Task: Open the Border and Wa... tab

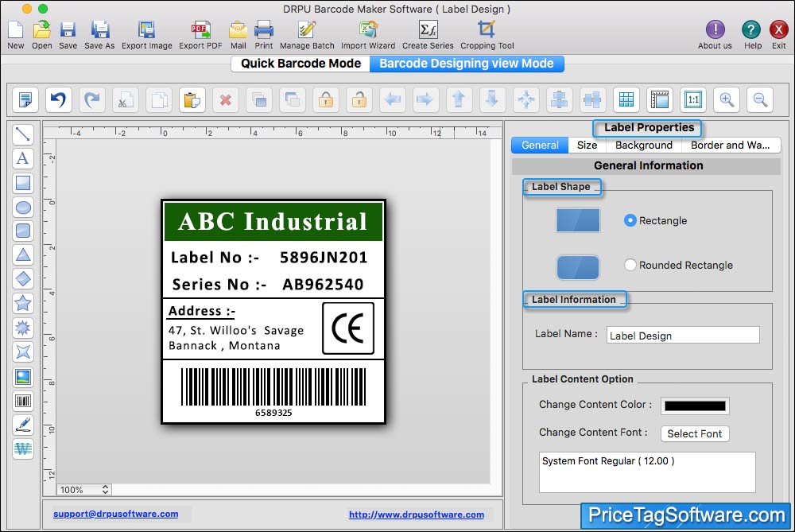Action: pyautogui.click(x=730, y=145)
